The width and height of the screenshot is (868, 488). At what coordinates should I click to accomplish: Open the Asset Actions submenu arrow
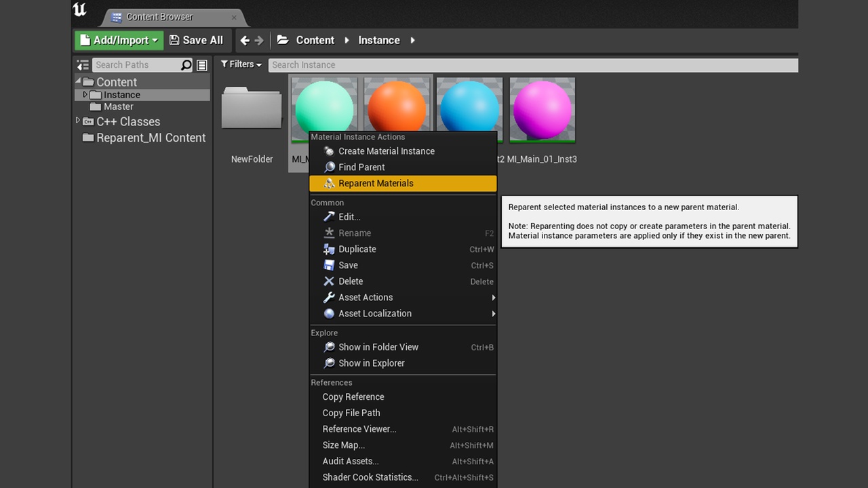point(493,298)
